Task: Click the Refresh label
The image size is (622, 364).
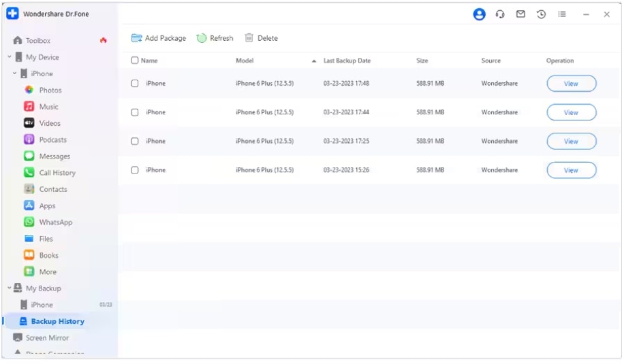Action: [221, 38]
